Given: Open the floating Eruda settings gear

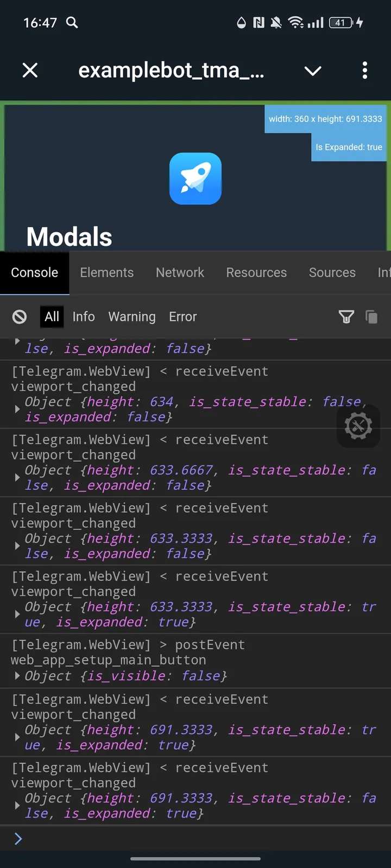Looking at the screenshot, I should [358, 426].
